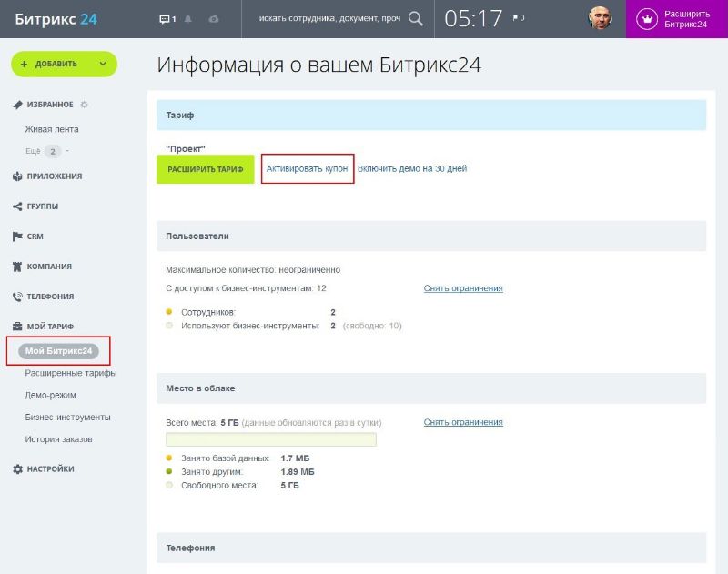Screen dimensions: 728x574
Task: Expand the Добавить dropdown arrow
Action: click(103, 64)
